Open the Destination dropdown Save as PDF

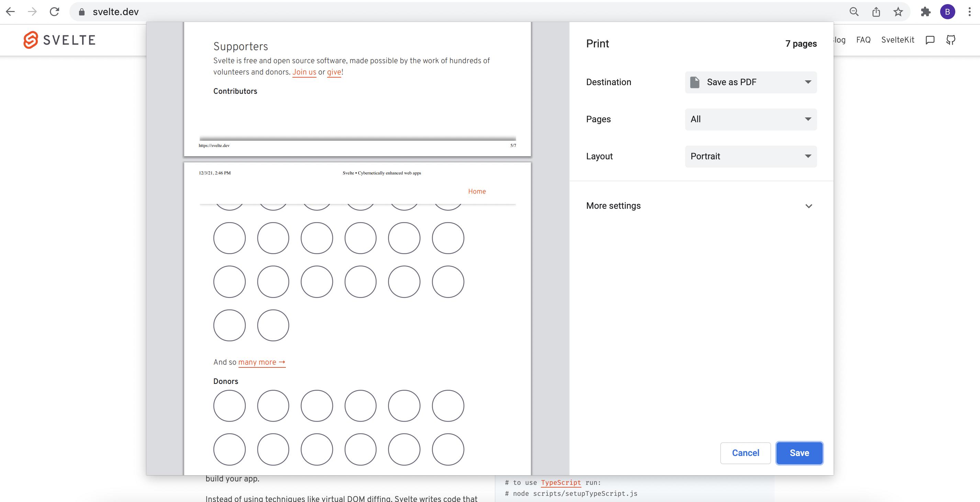pyautogui.click(x=751, y=82)
